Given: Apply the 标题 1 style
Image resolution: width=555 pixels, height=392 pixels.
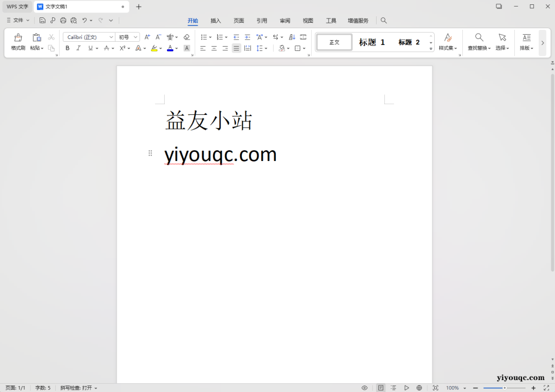Looking at the screenshot, I should coord(372,42).
